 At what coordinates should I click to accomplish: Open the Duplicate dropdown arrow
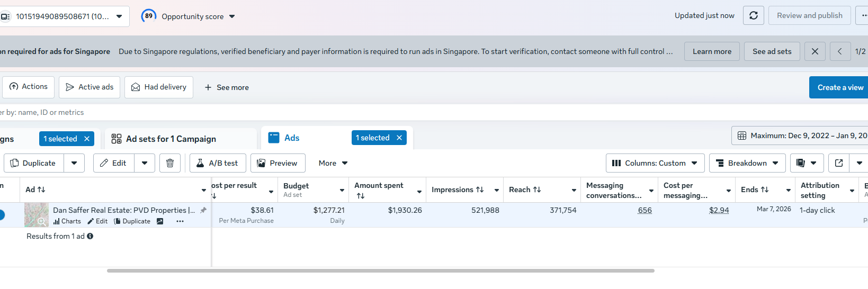74,163
